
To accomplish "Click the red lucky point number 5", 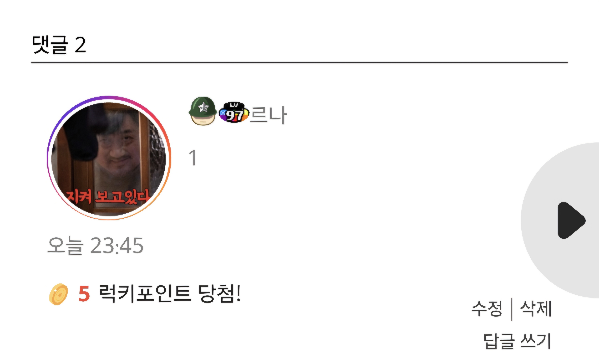I will [x=84, y=294].
